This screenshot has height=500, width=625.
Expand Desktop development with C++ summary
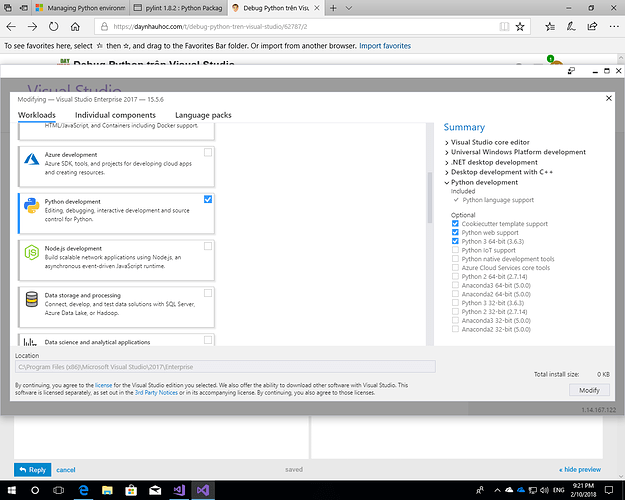click(446, 172)
